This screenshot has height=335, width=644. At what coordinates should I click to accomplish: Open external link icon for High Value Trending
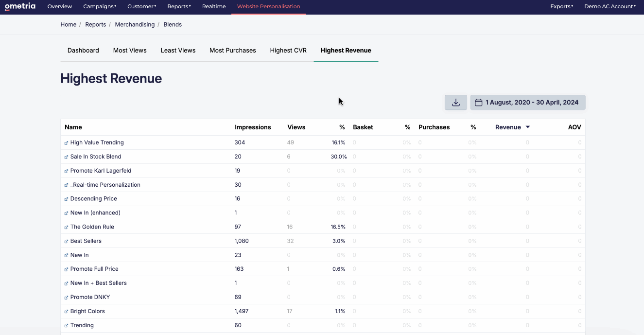(66, 143)
